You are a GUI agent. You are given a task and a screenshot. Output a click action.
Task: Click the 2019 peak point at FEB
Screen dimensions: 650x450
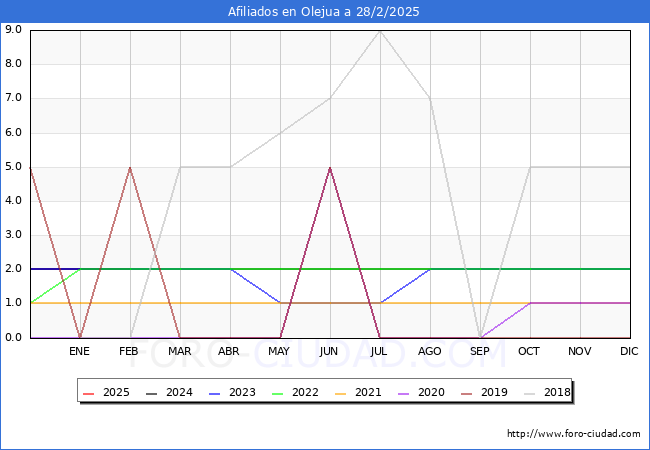tap(130, 167)
